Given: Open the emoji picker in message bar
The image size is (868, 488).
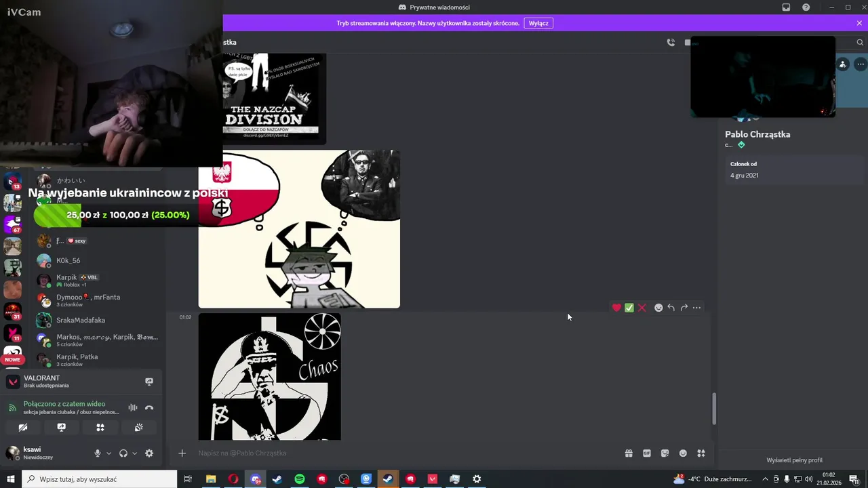Looking at the screenshot, I should tap(683, 453).
